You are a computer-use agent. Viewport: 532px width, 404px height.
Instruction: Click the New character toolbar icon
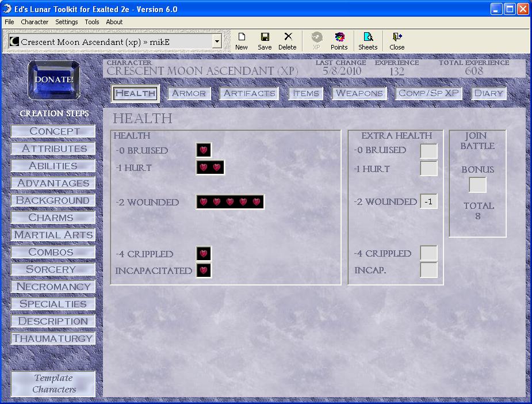pos(241,41)
